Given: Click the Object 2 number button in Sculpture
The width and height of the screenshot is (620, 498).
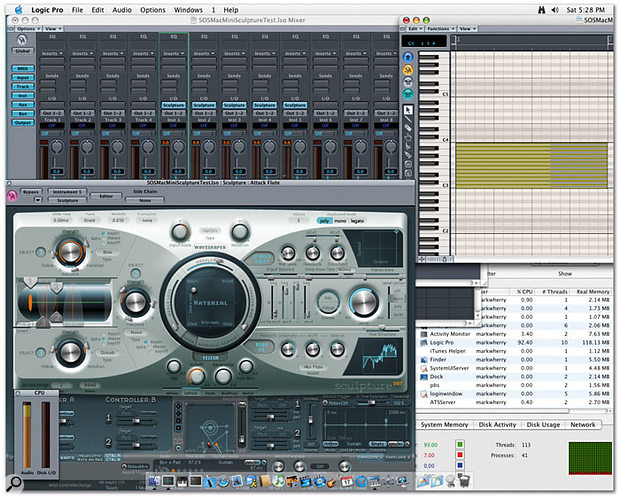Looking at the screenshot, I should 135,274.
